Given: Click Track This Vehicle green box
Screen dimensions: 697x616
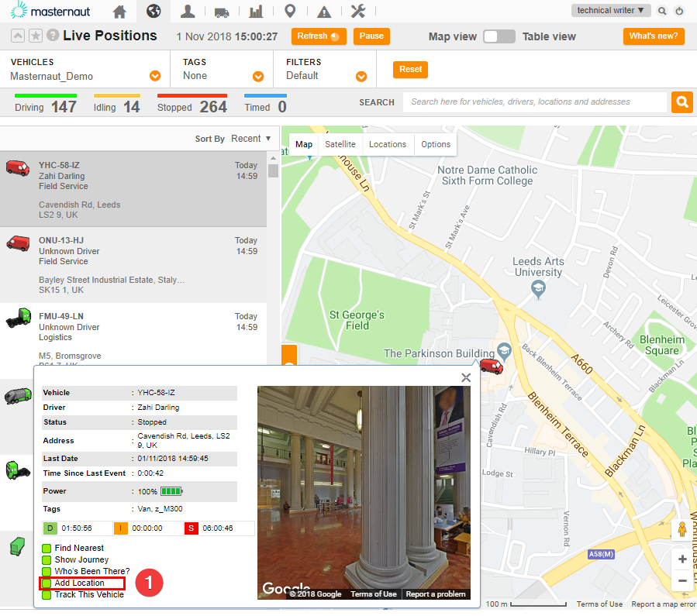Looking at the screenshot, I should coord(47,594).
